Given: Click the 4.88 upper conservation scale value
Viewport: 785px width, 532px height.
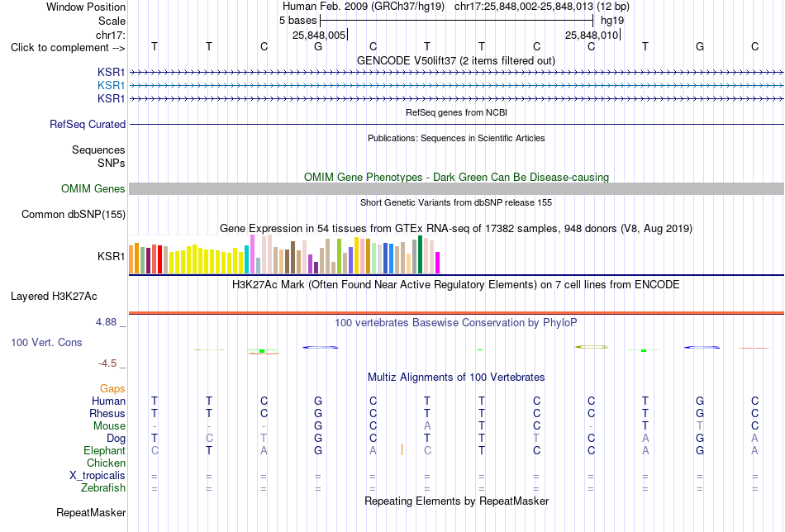Looking at the screenshot, I should pos(106,322).
